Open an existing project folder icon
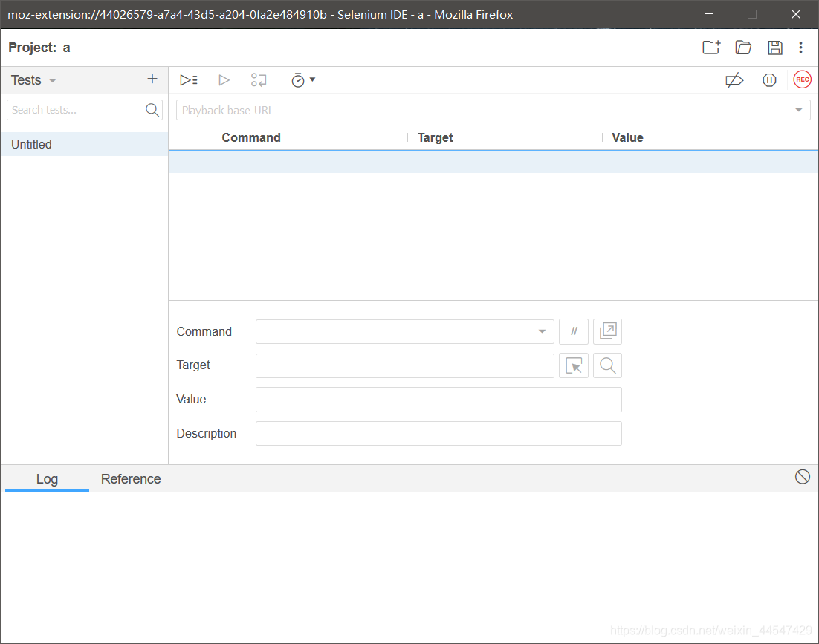The height and width of the screenshot is (644, 819). pyautogui.click(x=743, y=48)
